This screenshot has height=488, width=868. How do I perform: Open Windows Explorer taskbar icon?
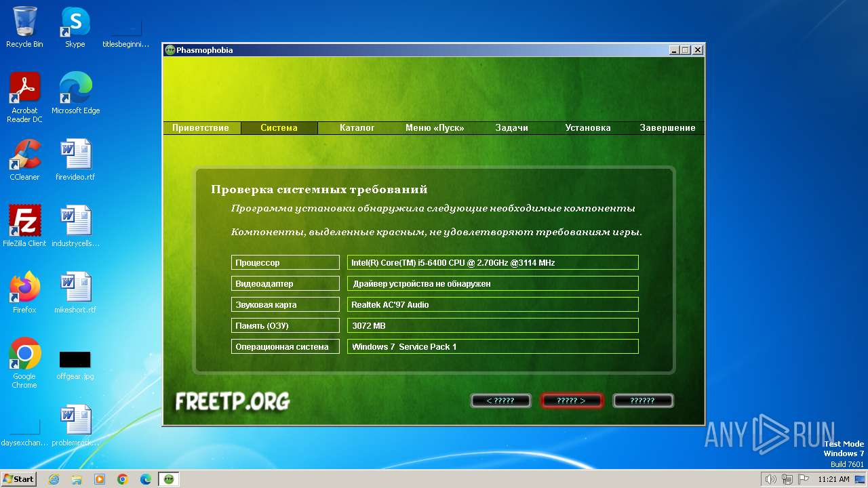[x=77, y=479]
